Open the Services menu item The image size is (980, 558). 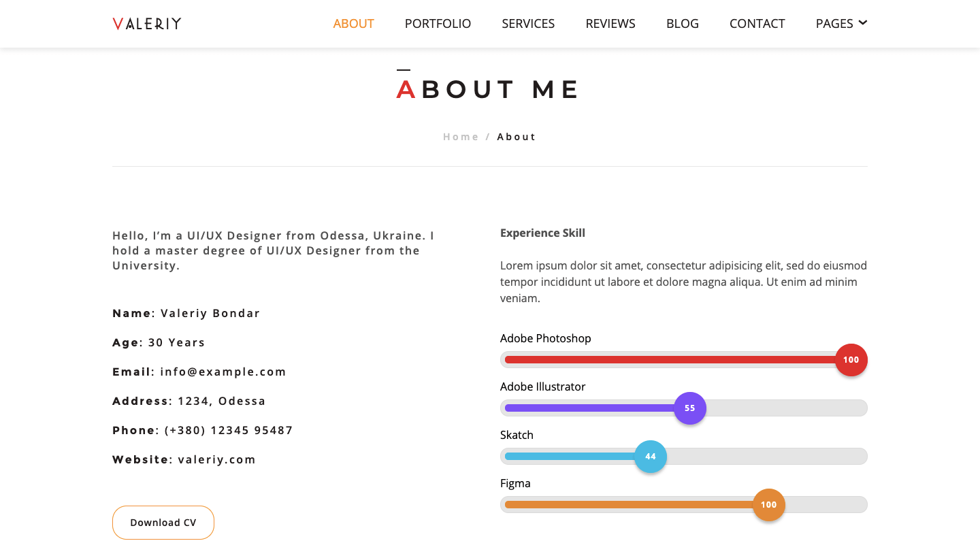528,24
